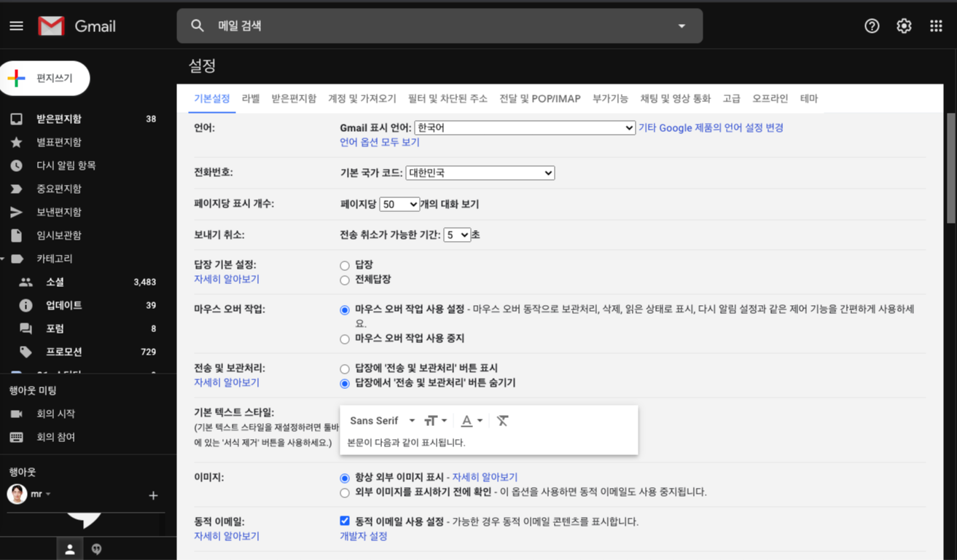The image size is (957, 560).
Task: Click the 언어 옵션 모두 보기 link
Action: pyautogui.click(x=380, y=142)
